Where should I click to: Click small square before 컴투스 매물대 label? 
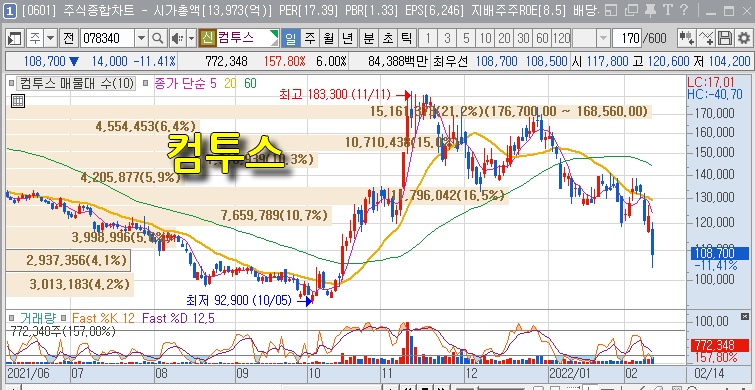click(x=12, y=84)
